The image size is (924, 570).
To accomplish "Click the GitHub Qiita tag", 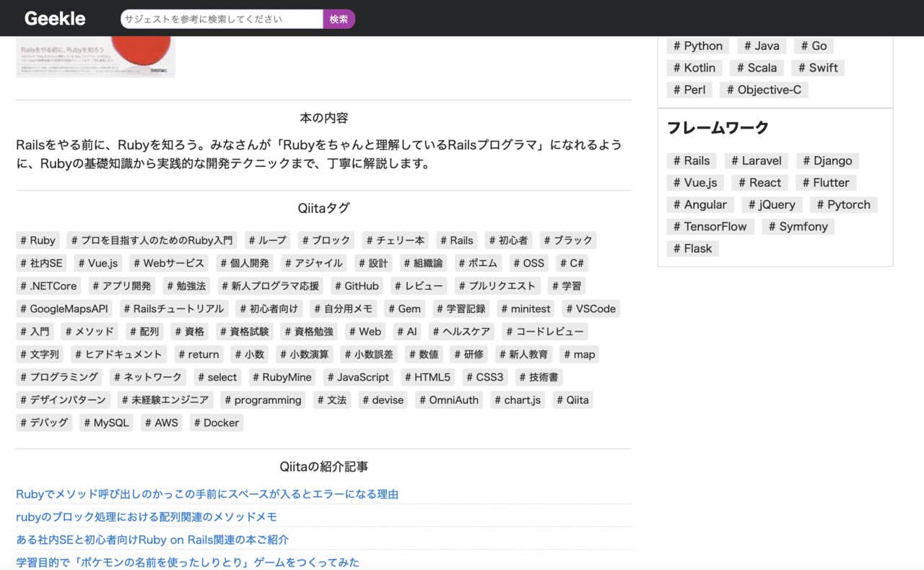I will click(356, 285).
